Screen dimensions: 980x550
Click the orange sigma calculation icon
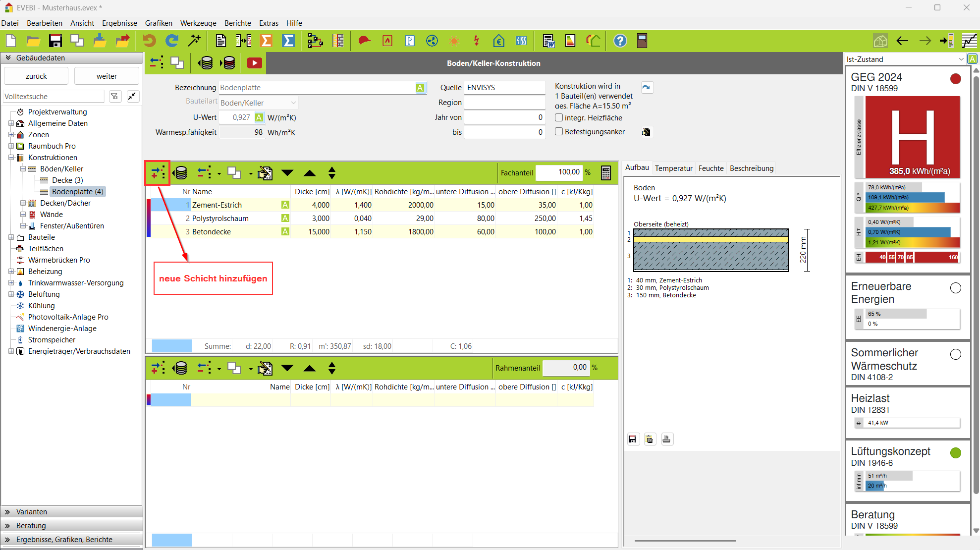click(x=266, y=41)
